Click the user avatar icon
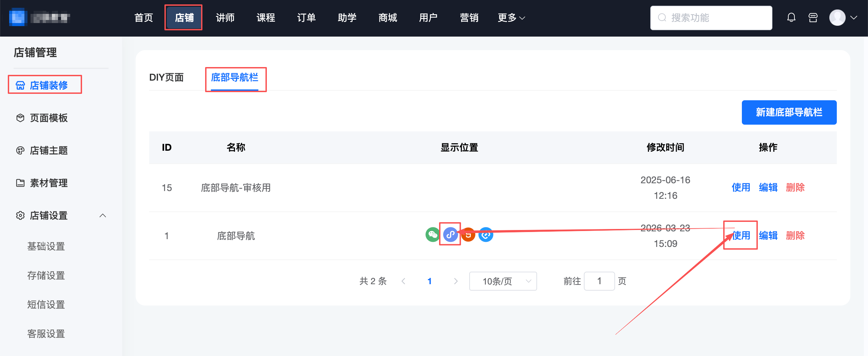The width and height of the screenshot is (868, 356). (837, 18)
